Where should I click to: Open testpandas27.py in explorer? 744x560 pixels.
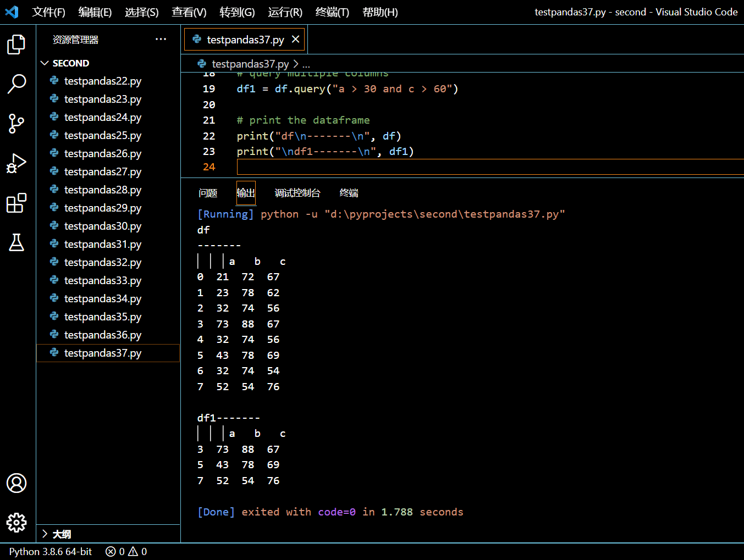(108, 171)
